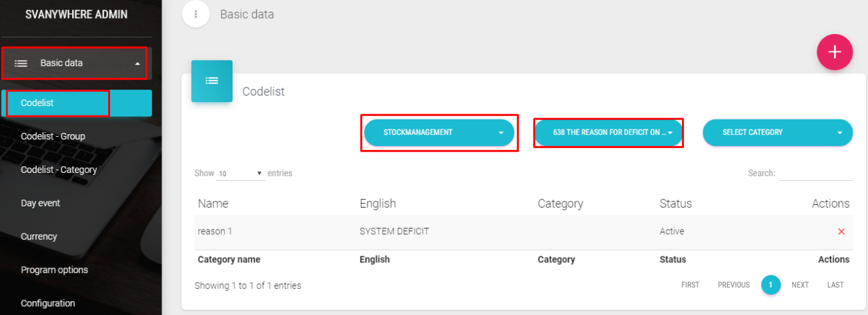Click page number 1 in pagination
The width and height of the screenshot is (868, 315).
point(770,285)
